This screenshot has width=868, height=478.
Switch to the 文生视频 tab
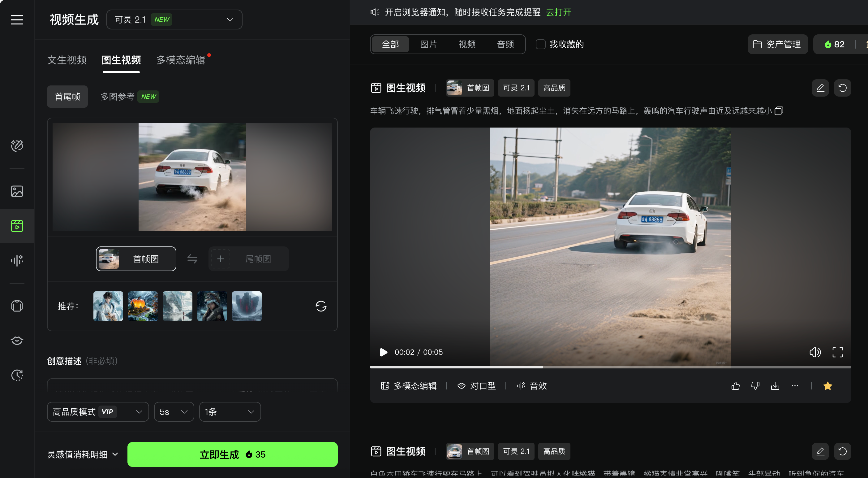point(67,60)
